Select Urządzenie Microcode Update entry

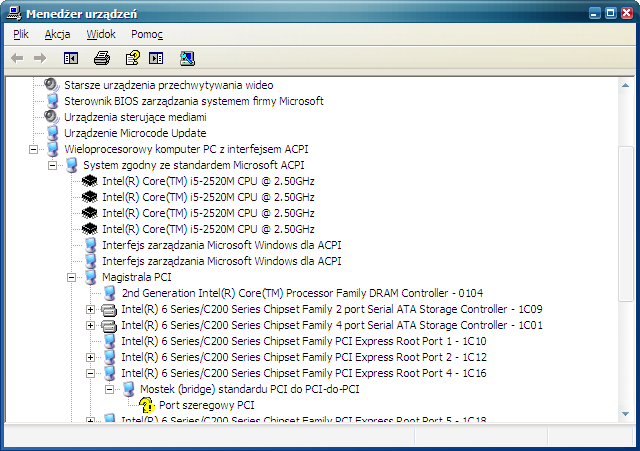135,133
